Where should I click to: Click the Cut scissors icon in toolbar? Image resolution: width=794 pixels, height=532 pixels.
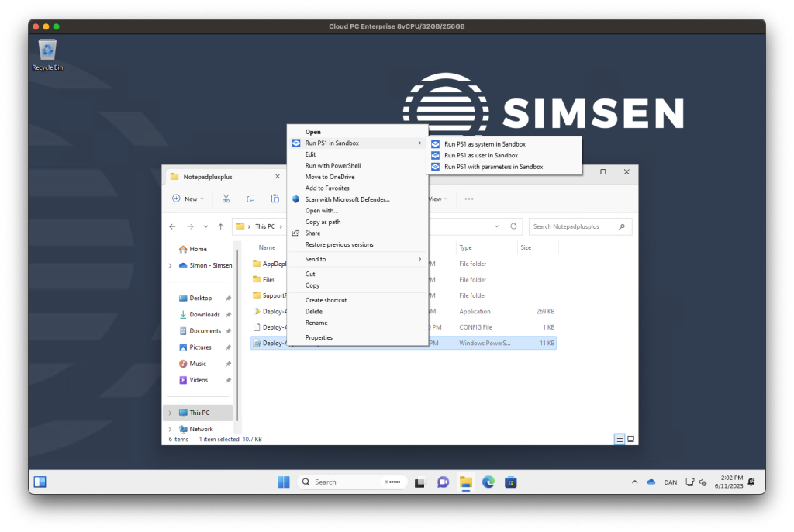(226, 199)
